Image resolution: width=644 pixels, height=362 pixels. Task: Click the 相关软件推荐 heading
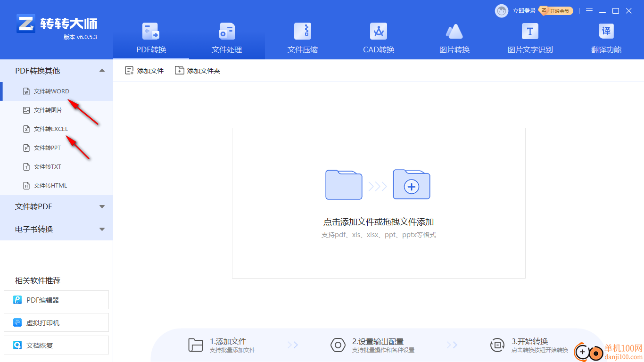38,280
